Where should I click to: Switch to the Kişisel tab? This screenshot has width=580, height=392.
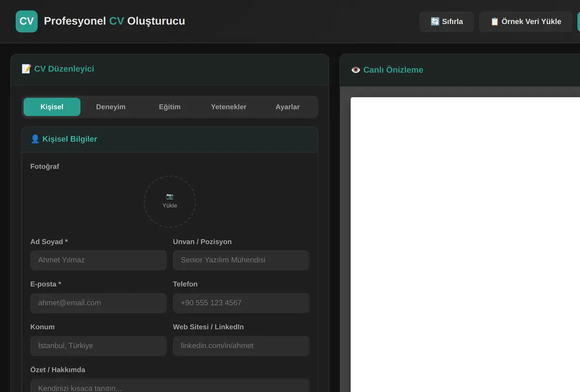click(x=52, y=107)
